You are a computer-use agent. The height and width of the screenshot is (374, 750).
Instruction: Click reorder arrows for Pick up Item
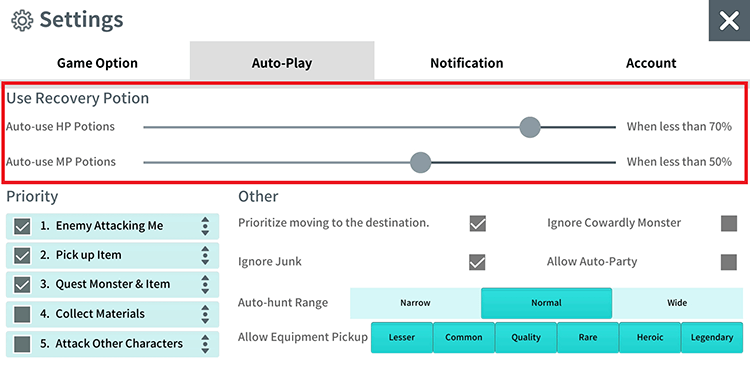point(205,255)
